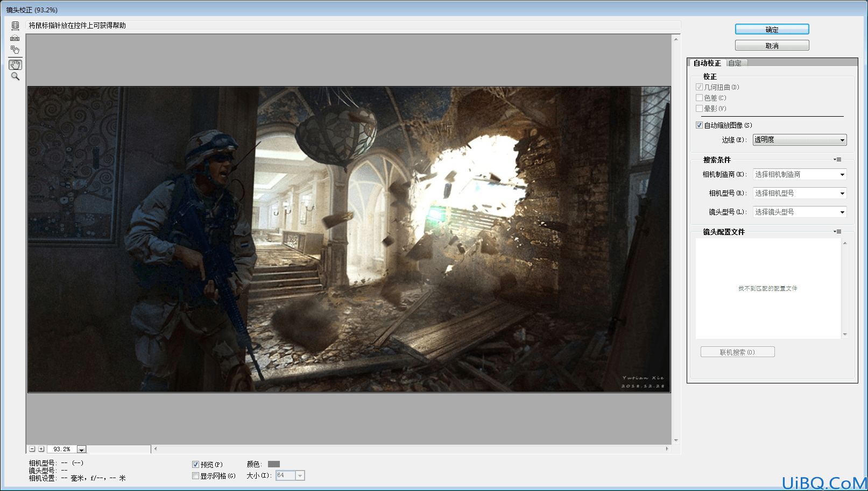The width and height of the screenshot is (868, 491).
Task: Open the 边缘 dropdown showing 透明度
Action: 800,140
